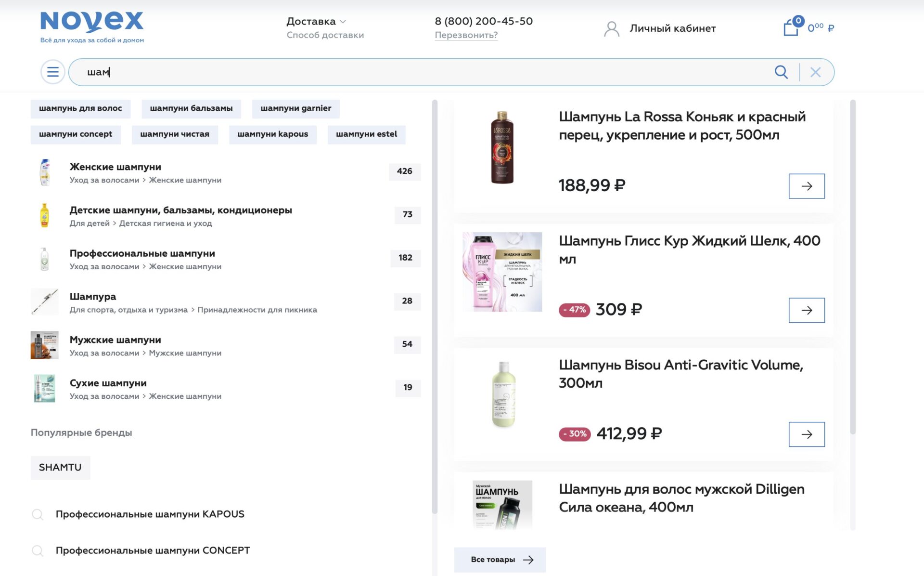Click the search magnifier icon
924x576 pixels.
click(x=781, y=72)
